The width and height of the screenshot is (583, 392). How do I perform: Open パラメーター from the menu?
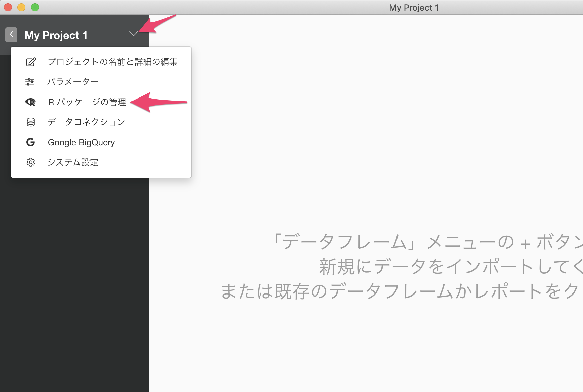[x=101, y=82]
